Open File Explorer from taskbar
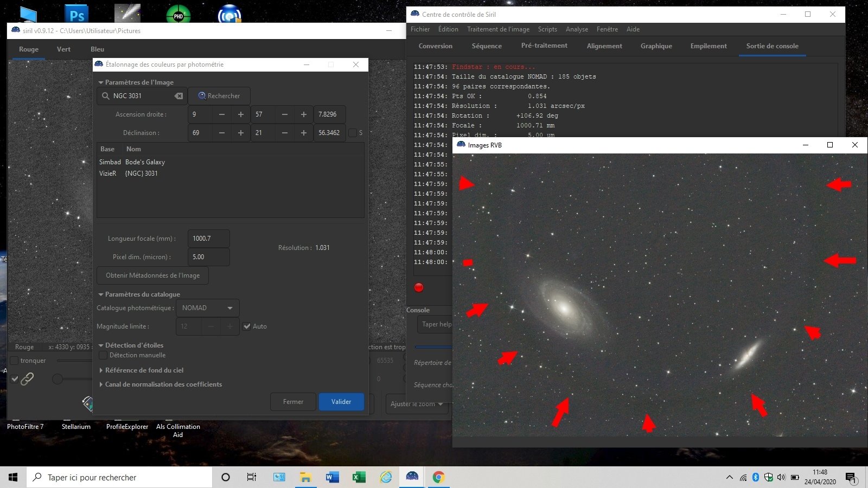The image size is (868, 488). (305, 477)
